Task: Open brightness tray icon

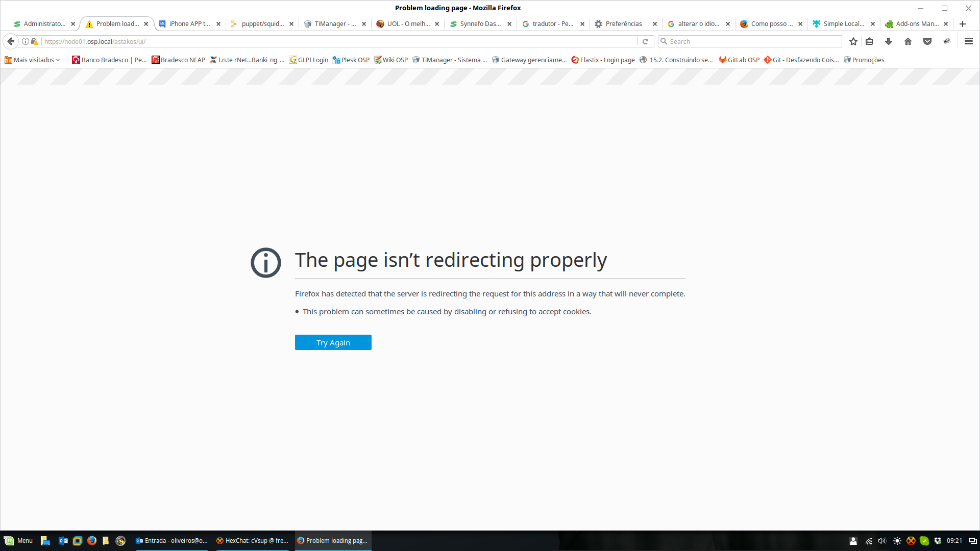Action: (x=897, y=541)
